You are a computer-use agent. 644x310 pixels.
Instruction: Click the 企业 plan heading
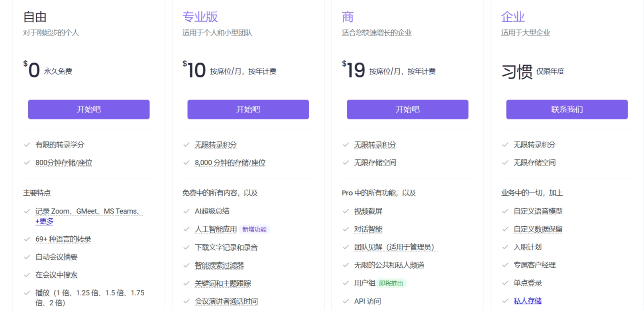[x=513, y=17]
